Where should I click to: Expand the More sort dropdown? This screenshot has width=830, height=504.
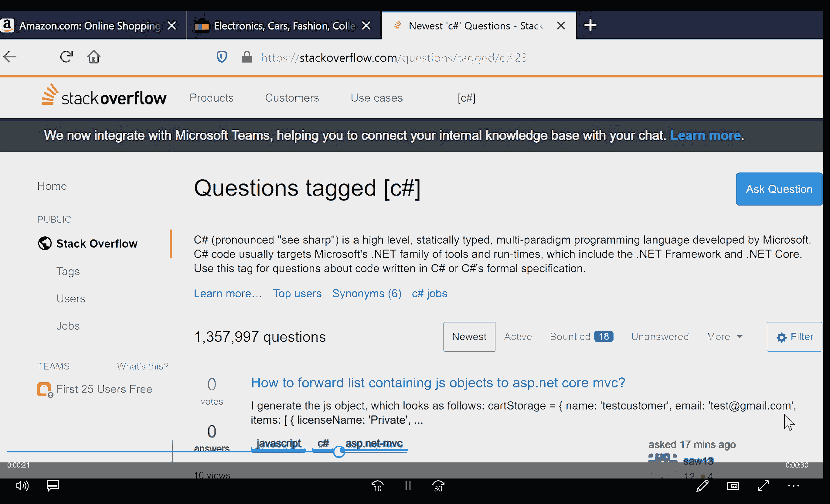pos(725,337)
